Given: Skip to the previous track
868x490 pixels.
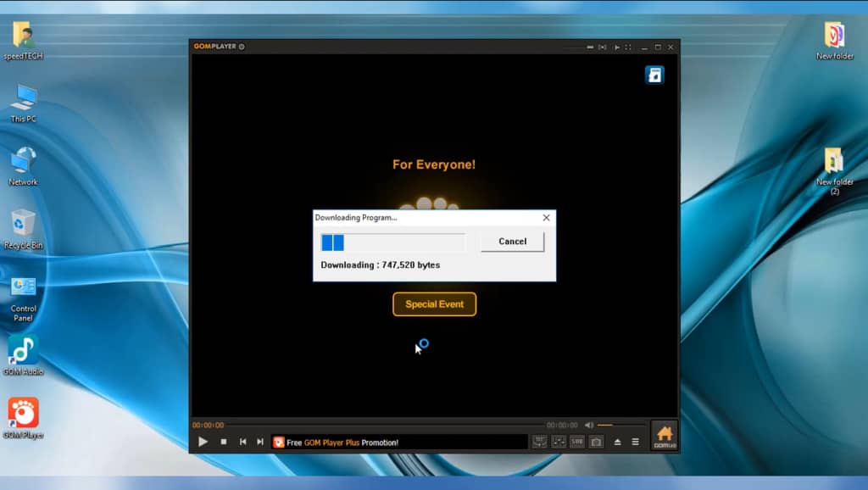Looking at the screenshot, I should [243, 442].
